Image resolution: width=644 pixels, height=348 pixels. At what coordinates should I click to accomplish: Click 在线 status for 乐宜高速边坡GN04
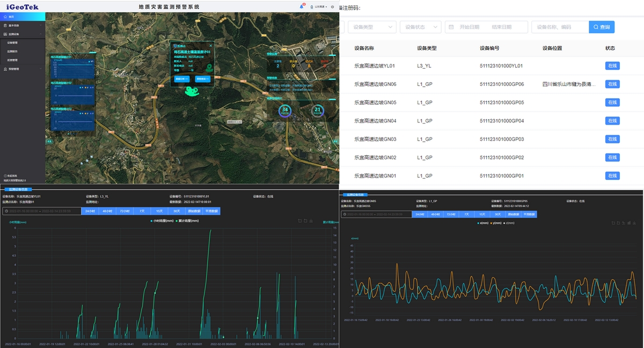612,121
